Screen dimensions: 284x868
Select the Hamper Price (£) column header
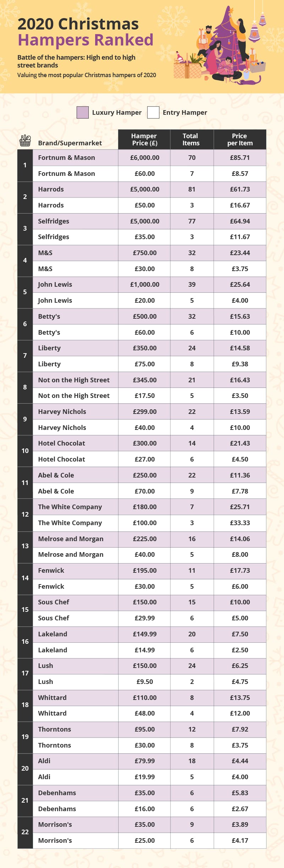click(x=144, y=139)
